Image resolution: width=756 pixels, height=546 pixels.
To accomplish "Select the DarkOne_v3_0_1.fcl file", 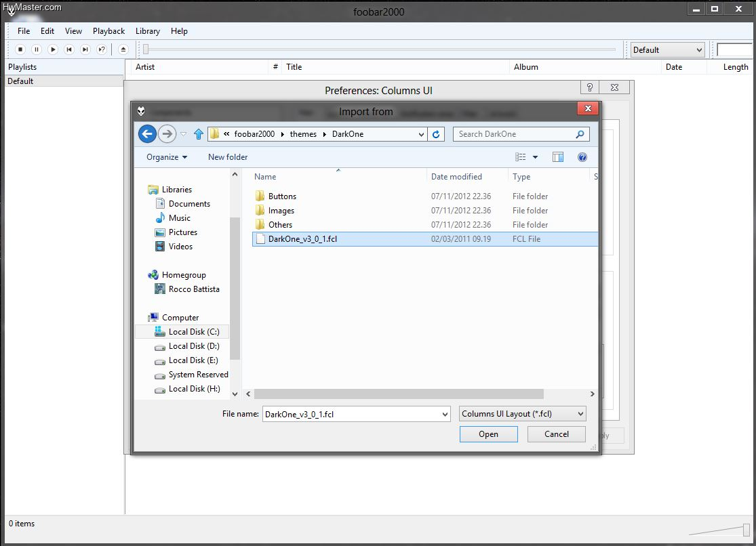I will pos(424,239).
